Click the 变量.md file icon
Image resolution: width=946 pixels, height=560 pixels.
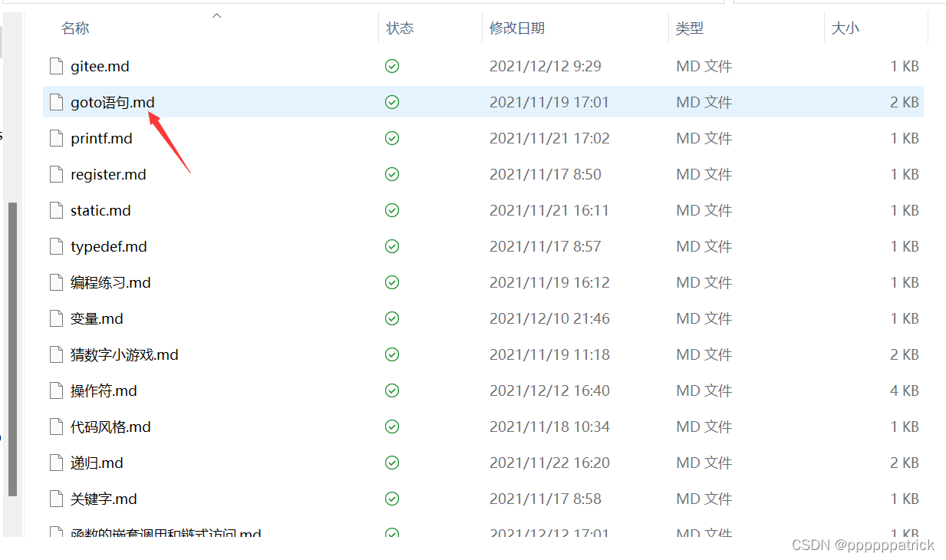tap(55, 318)
